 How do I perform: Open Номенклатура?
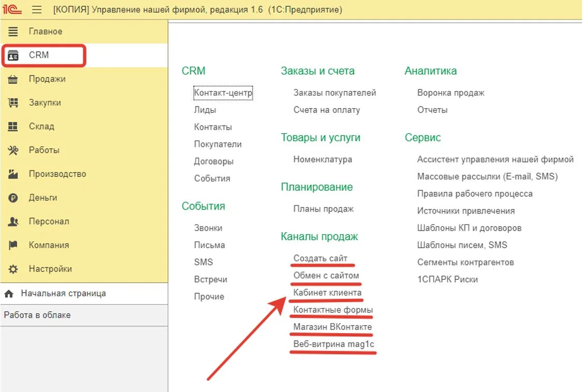pyautogui.click(x=323, y=160)
